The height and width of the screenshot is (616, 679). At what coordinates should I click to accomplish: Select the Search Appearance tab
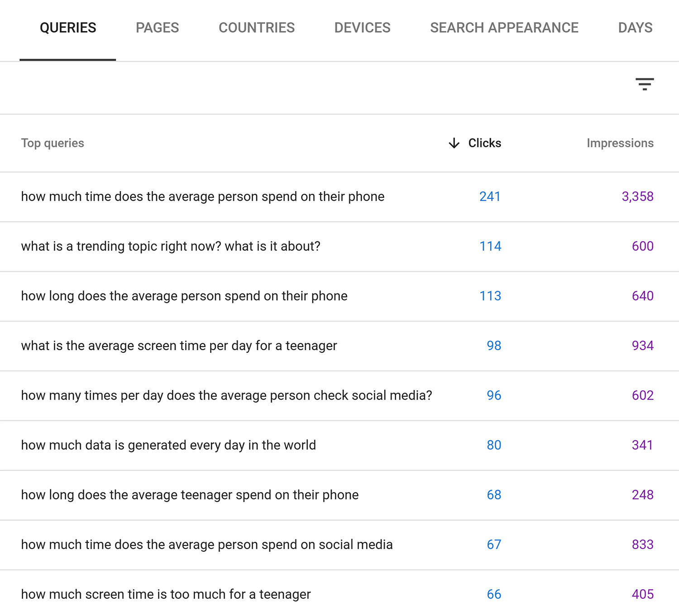pyautogui.click(x=504, y=28)
